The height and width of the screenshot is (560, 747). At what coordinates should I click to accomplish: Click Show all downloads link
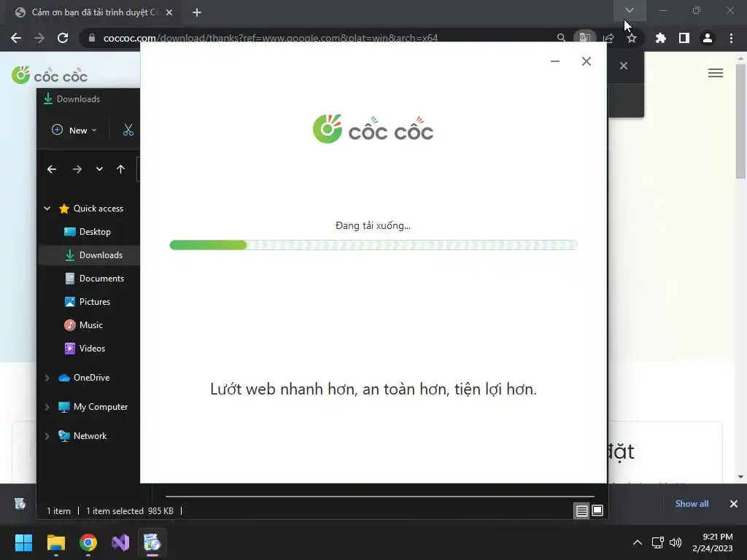tap(692, 503)
